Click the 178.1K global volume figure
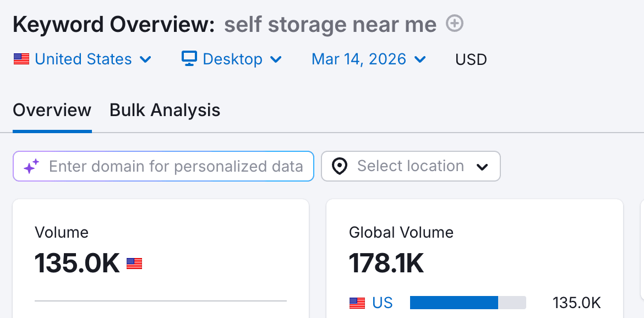The height and width of the screenshot is (318, 644). (x=386, y=264)
